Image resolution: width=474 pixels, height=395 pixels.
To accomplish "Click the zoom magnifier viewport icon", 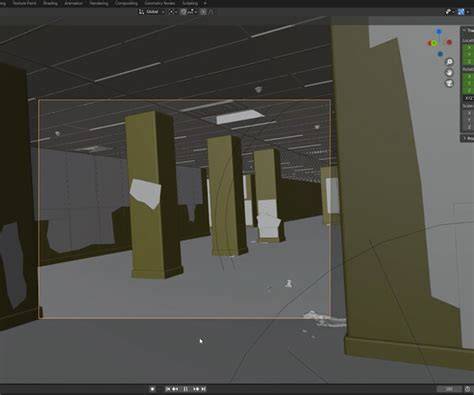I will pyautogui.click(x=449, y=62).
